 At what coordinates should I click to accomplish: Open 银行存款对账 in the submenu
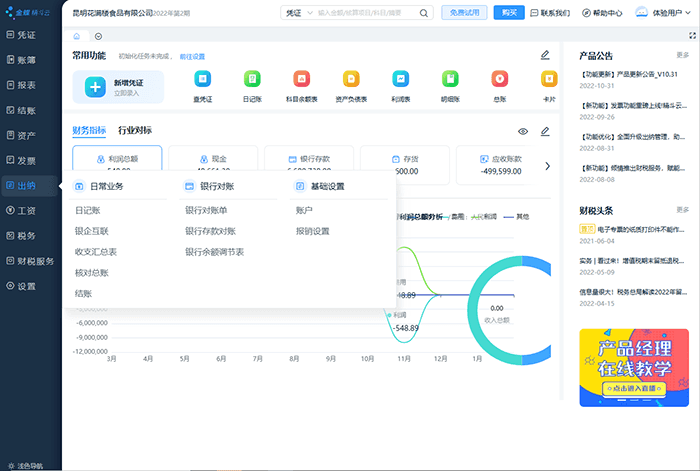[x=210, y=231]
